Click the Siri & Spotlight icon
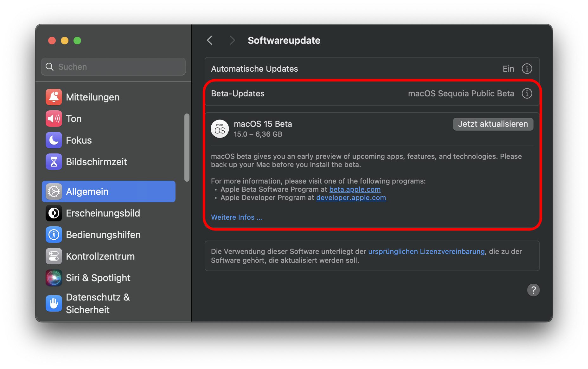The height and width of the screenshot is (369, 588). [x=54, y=278]
